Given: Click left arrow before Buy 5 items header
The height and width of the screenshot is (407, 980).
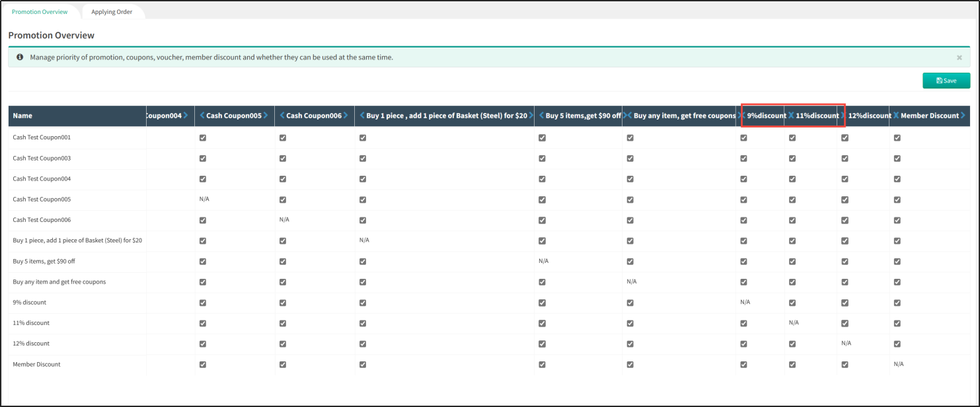Looking at the screenshot, I should (541, 116).
